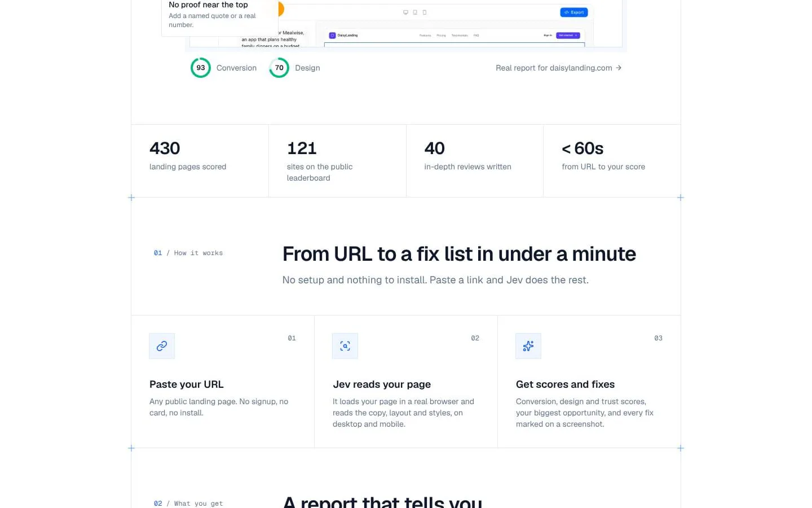Click the scan icon above Jev reads your page
Screen dimensions: 812x508
click(345, 346)
